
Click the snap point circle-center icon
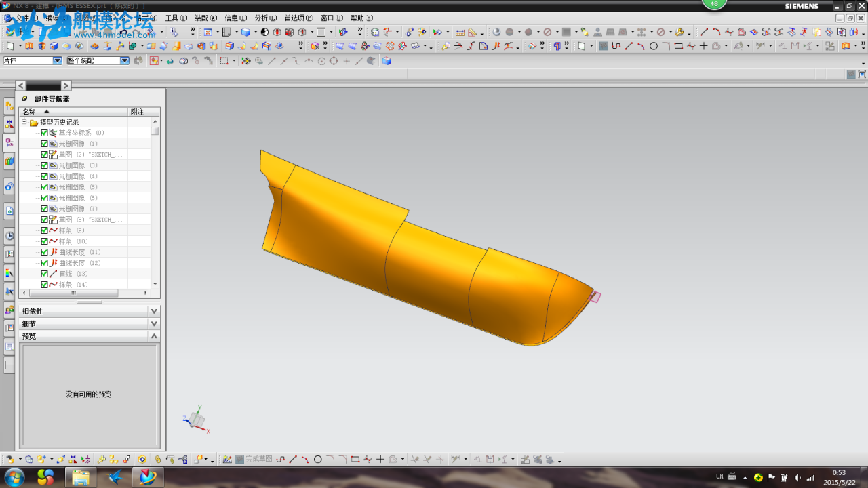[x=321, y=60]
